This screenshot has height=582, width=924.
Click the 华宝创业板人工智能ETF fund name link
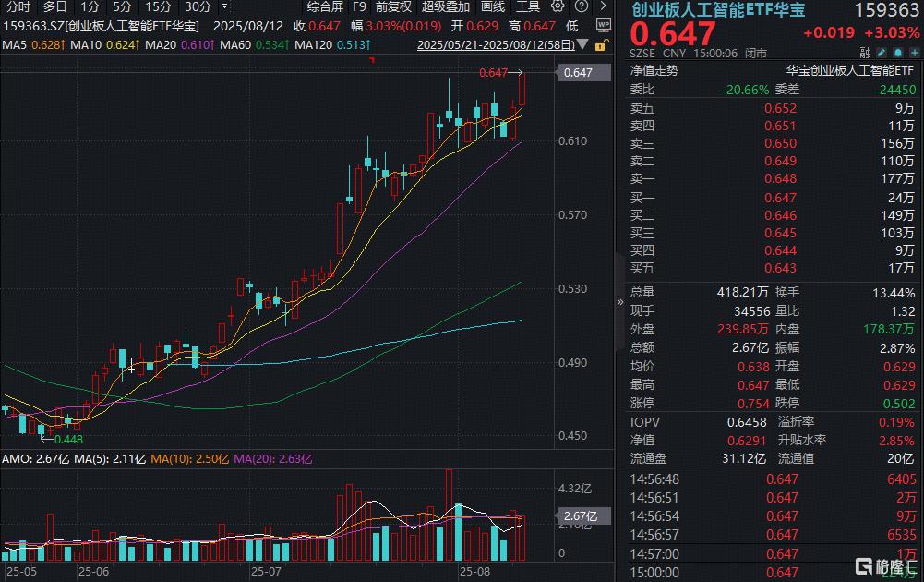click(x=850, y=71)
